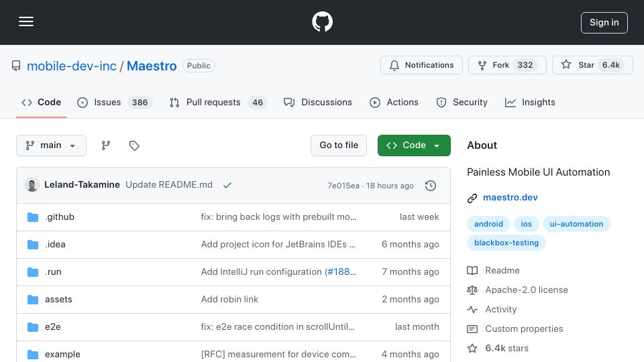View branches via the branch icon
The image size is (644, 362).
106,145
